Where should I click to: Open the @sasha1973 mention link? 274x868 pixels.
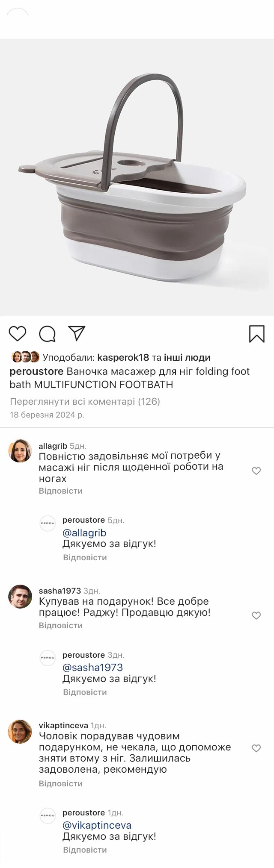92,667
